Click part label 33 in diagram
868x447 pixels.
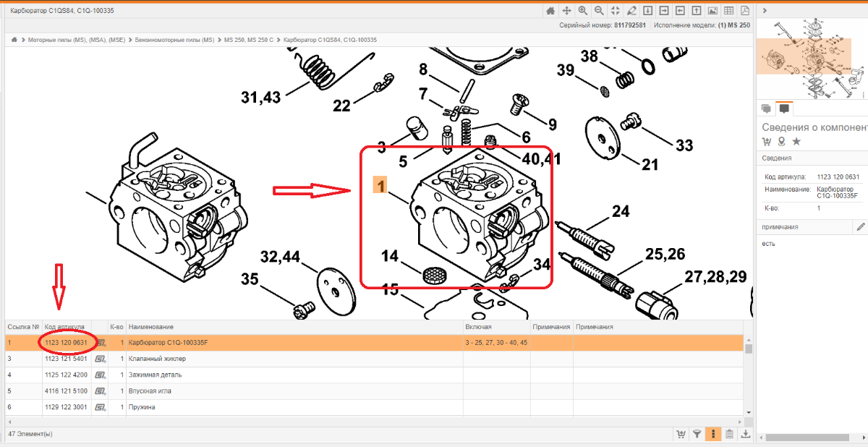point(684,145)
